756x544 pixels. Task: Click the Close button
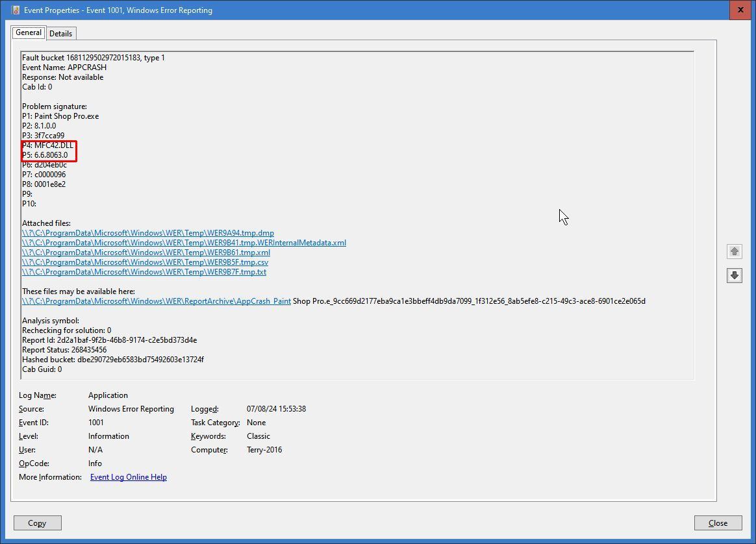pos(718,523)
